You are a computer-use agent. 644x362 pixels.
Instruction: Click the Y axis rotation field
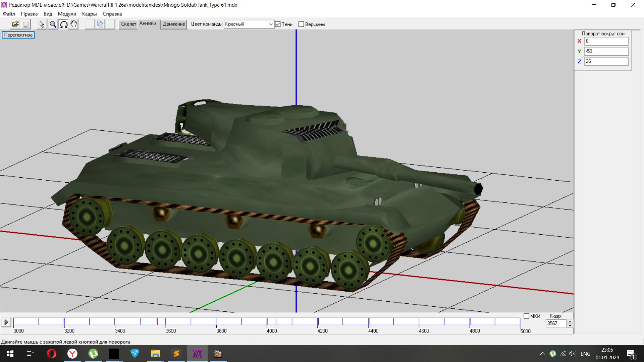[x=606, y=51]
